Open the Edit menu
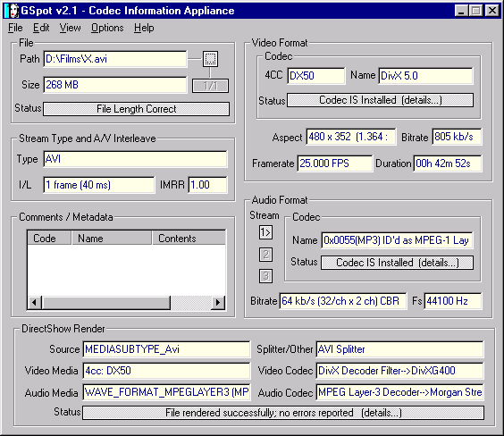The width and height of the screenshot is (504, 436). tap(41, 28)
